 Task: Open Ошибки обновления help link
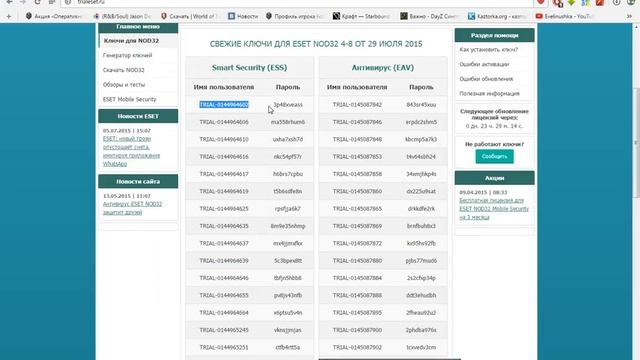coord(486,79)
